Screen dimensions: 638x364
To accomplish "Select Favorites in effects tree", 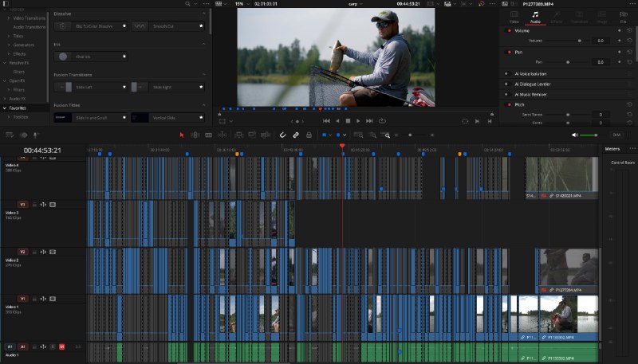I will (18, 108).
